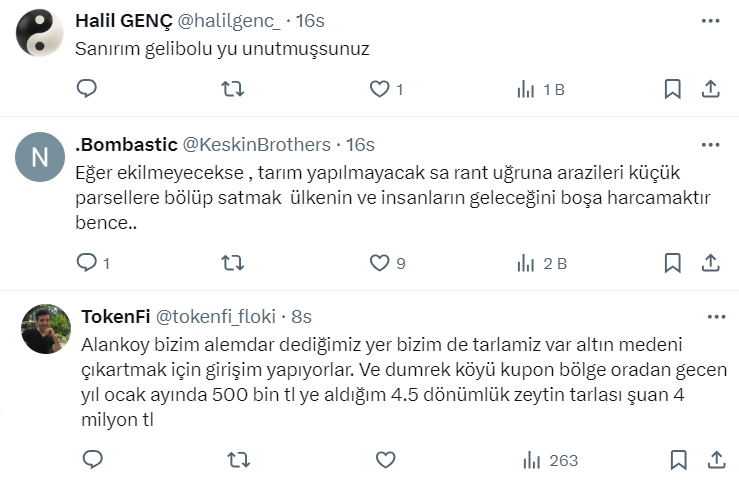The width and height of the screenshot is (739, 490).
Task: Retweet Halil GENÇ's tweet
Action: pos(232,89)
